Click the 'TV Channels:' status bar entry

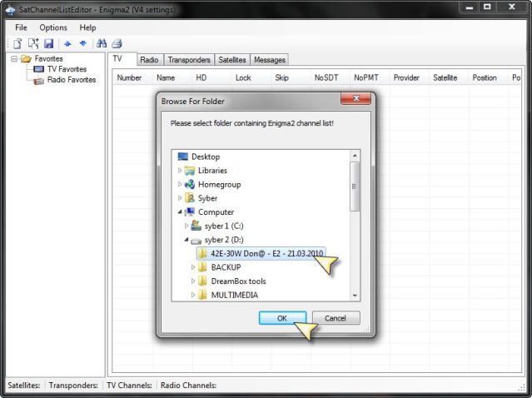tap(129, 386)
